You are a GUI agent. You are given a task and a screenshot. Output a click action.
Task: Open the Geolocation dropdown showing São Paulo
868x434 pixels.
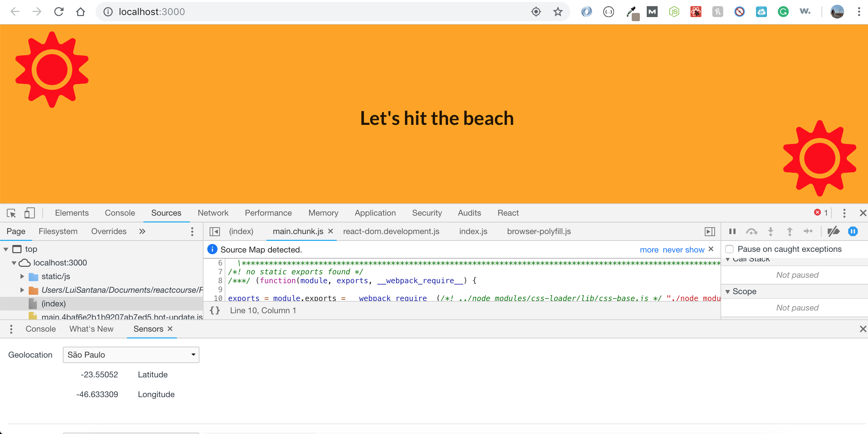coord(131,355)
